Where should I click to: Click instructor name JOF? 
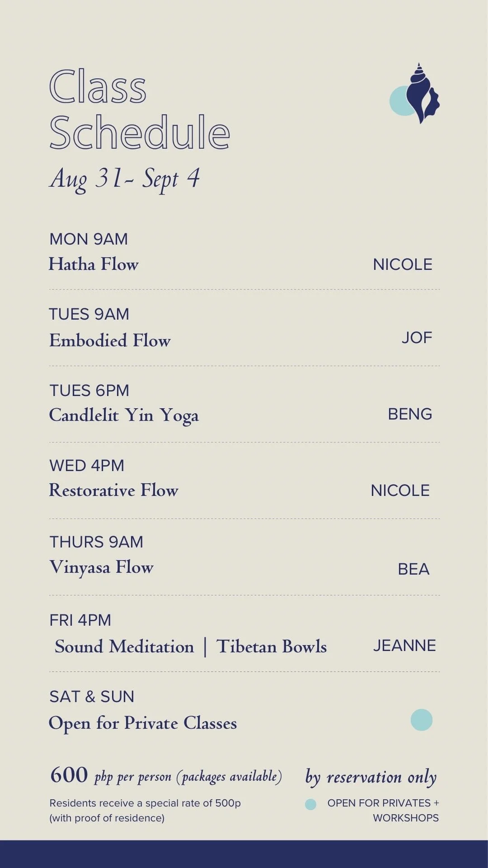pyautogui.click(x=417, y=338)
